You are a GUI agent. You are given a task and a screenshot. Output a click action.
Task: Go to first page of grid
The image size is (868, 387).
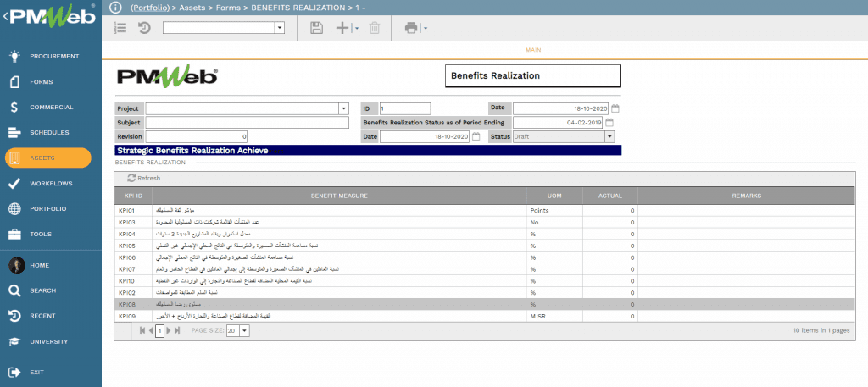pos(142,330)
